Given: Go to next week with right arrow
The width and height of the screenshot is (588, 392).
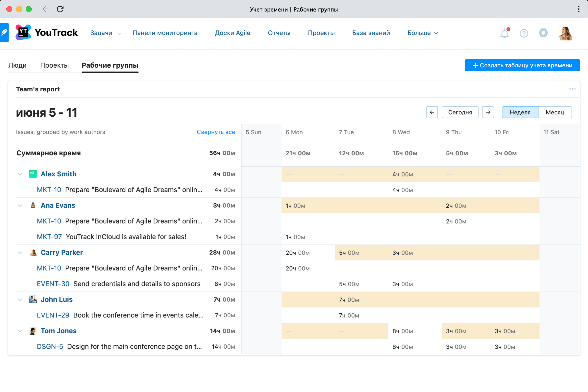Looking at the screenshot, I should click(488, 112).
